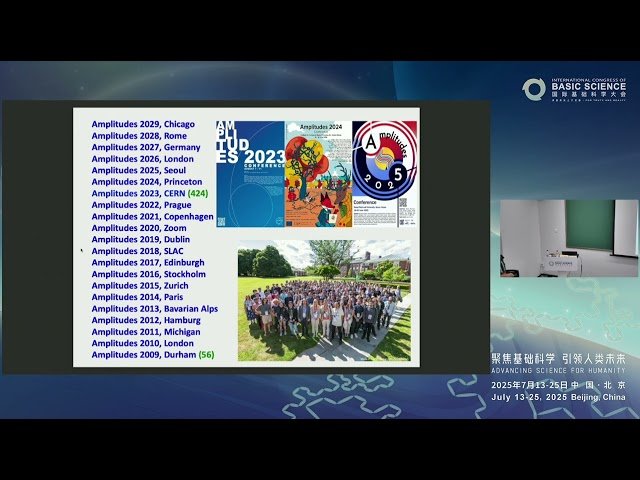
Task: Click "Amplitudes 2023, CERN" list entry
Action: [x=138, y=193]
